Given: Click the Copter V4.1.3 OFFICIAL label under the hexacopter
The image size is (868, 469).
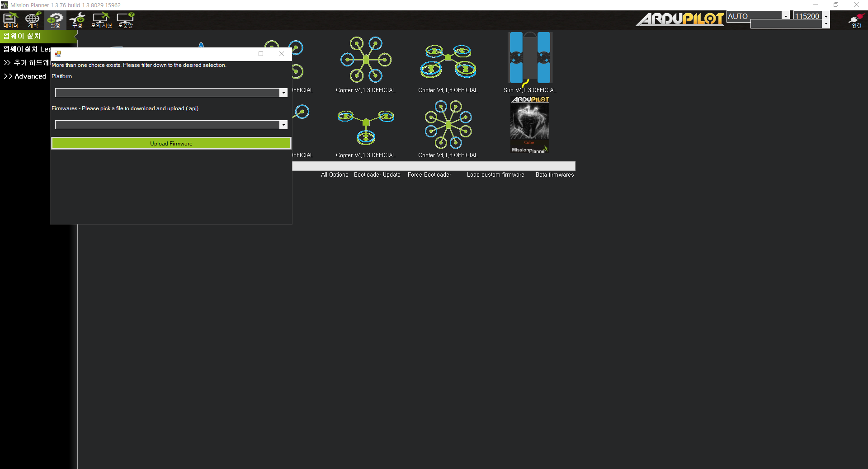Looking at the screenshot, I should 366,90.
